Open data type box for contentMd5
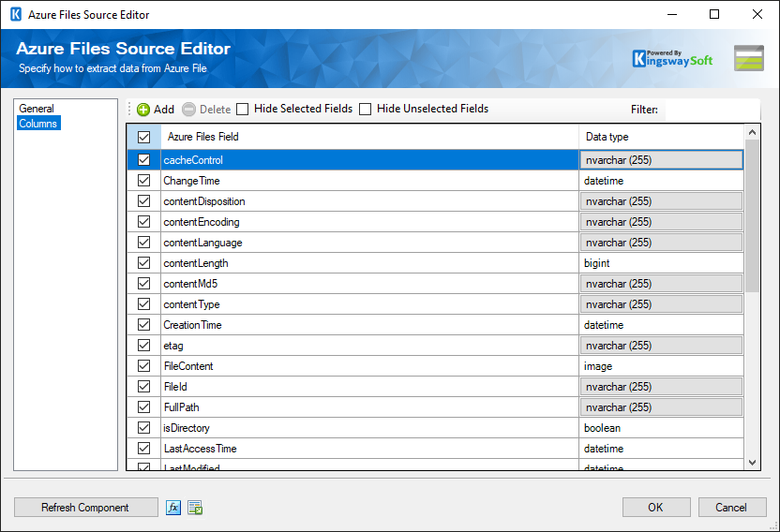780x532 pixels. pyautogui.click(x=661, y=284)
